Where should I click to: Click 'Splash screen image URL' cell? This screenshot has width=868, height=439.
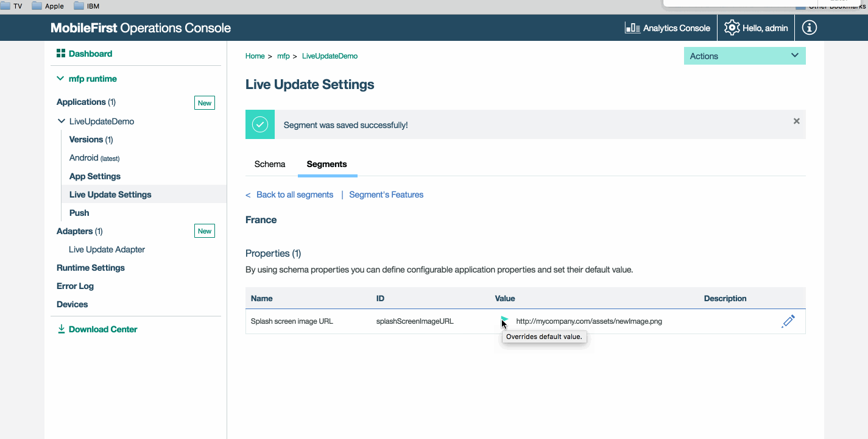[292, 321]
